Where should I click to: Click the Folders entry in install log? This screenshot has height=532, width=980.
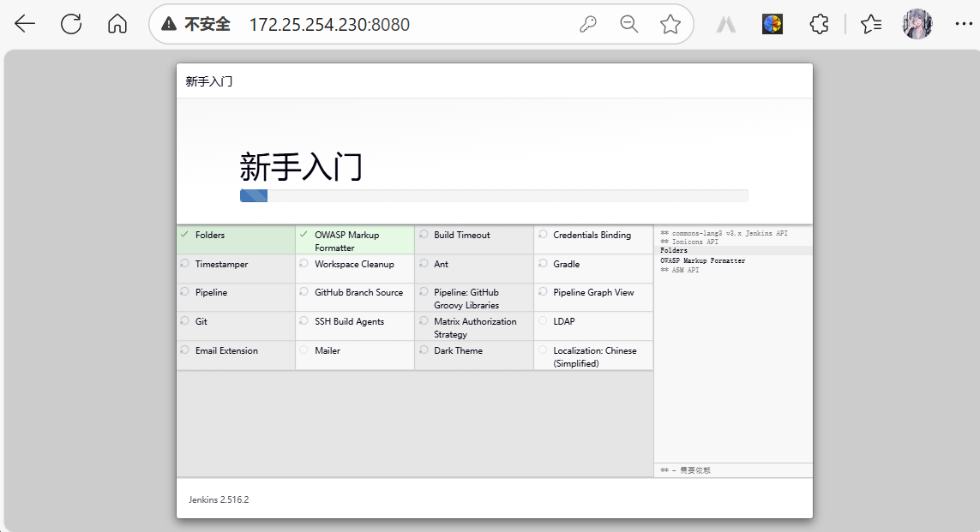tap(674, 250)
